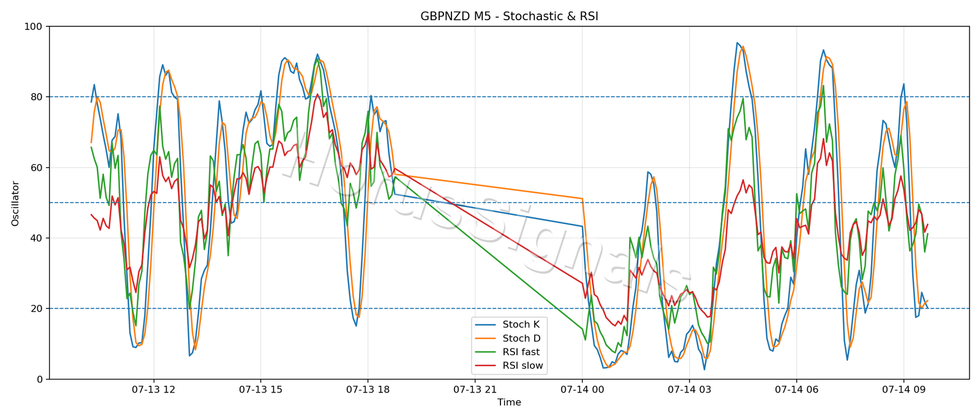Click the 100 y-axis tick label
Viewport: 980px width, 420px height.
34,27
